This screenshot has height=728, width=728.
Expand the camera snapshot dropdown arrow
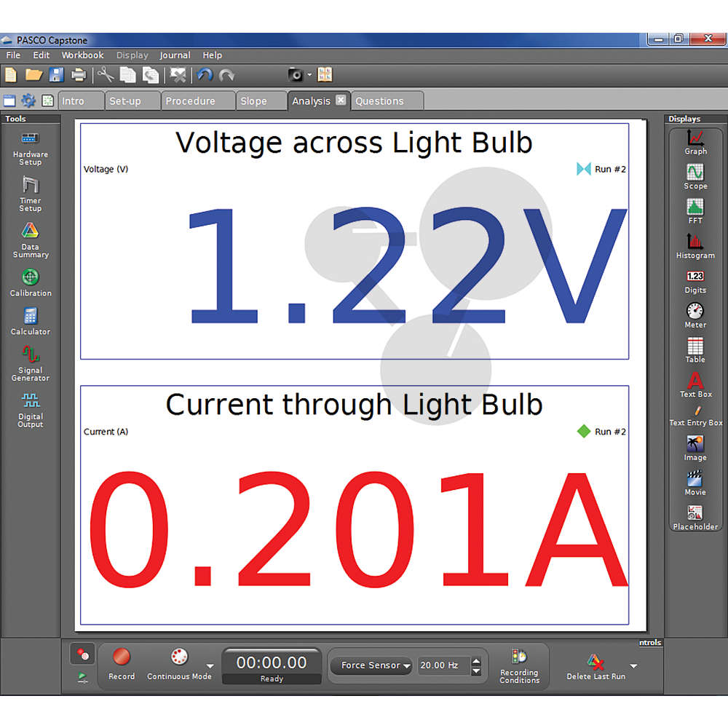click(x=309, y=75)
